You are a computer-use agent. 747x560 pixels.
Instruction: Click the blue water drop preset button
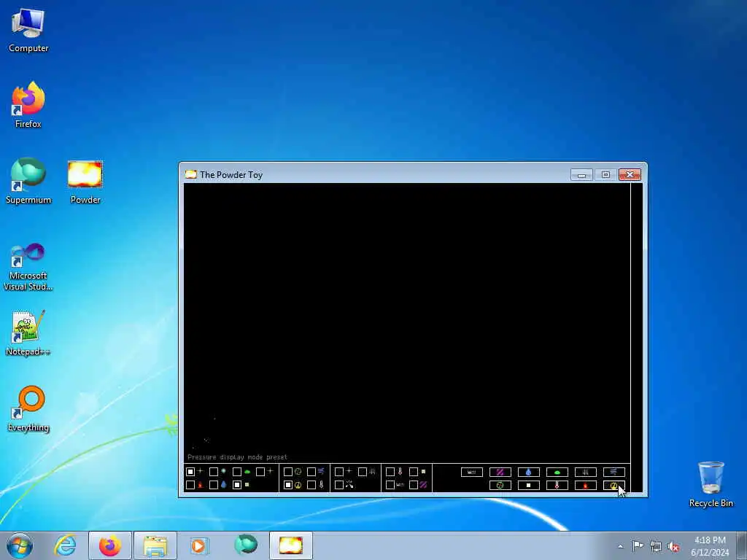528,472
